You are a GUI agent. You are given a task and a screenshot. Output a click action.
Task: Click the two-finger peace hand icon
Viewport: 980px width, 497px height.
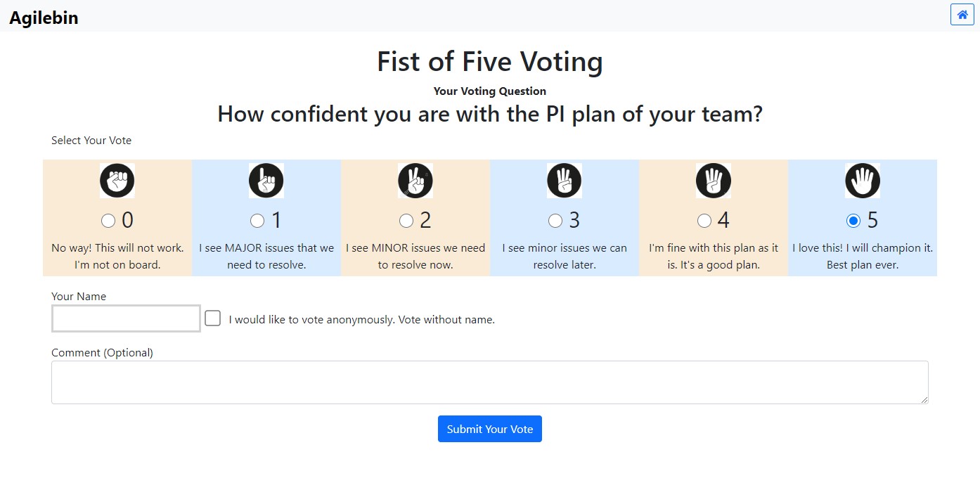coord(415,181)
